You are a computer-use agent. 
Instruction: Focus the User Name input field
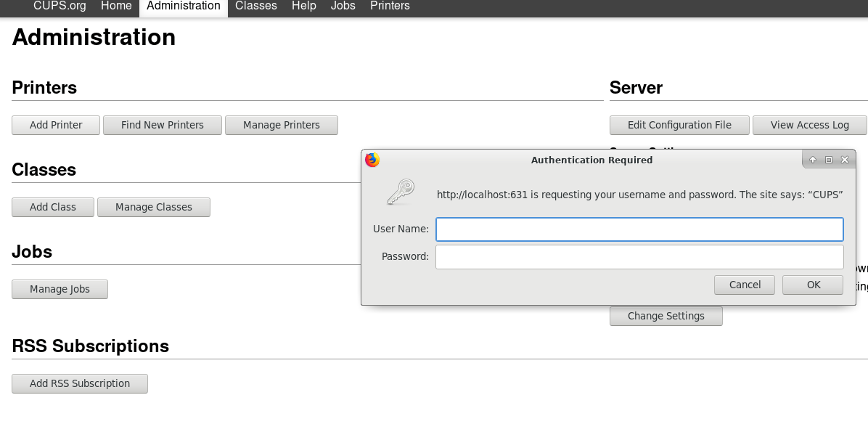(x=639, y=229)
